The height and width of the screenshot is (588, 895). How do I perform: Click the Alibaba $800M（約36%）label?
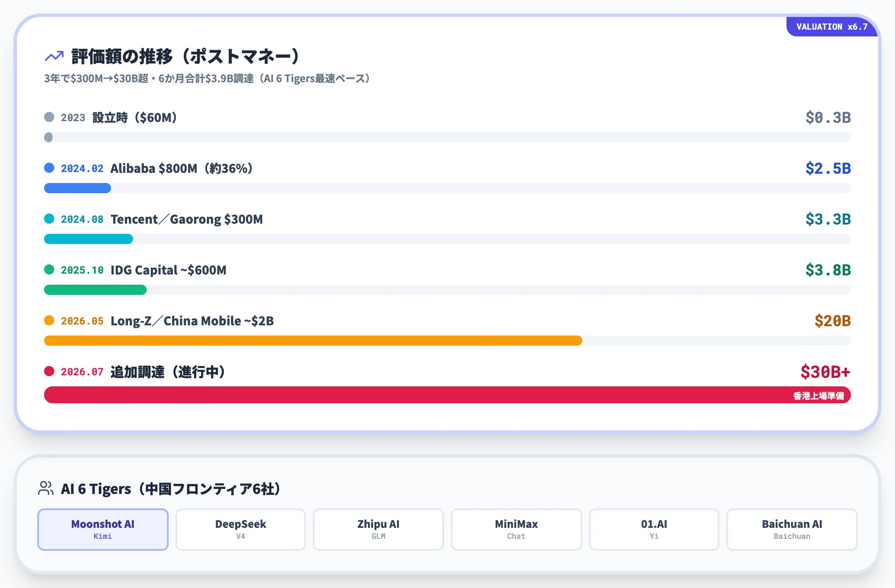[182, 168]
